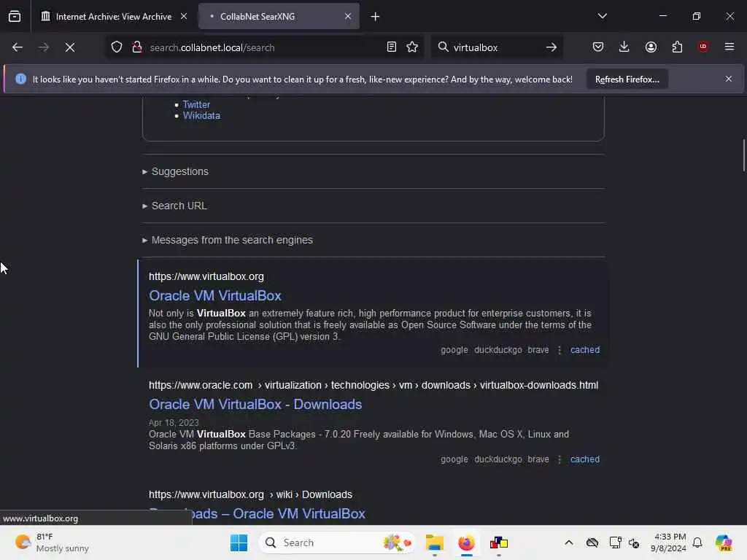Open the Firefox application menu
747x560 pixels.
[729, 47]
